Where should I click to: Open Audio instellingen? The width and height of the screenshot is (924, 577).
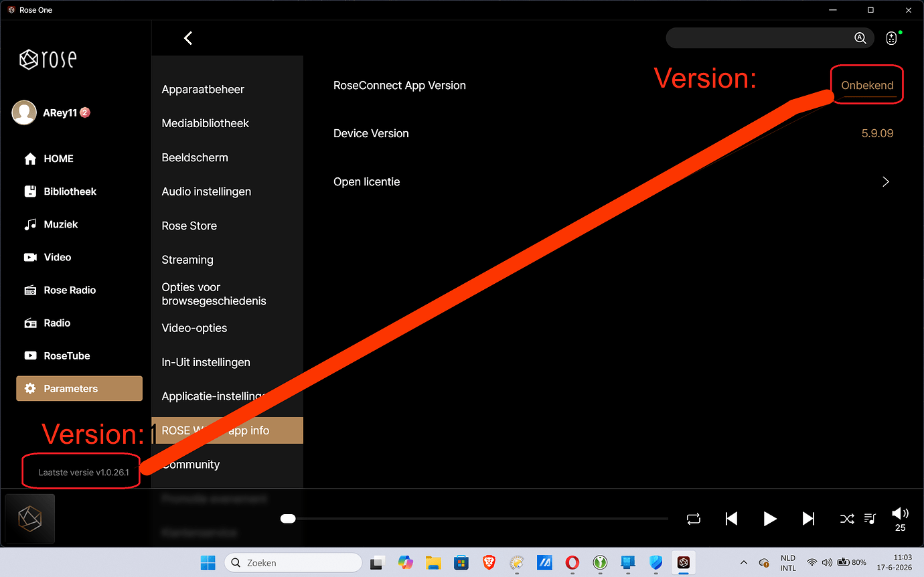[206, 191]
